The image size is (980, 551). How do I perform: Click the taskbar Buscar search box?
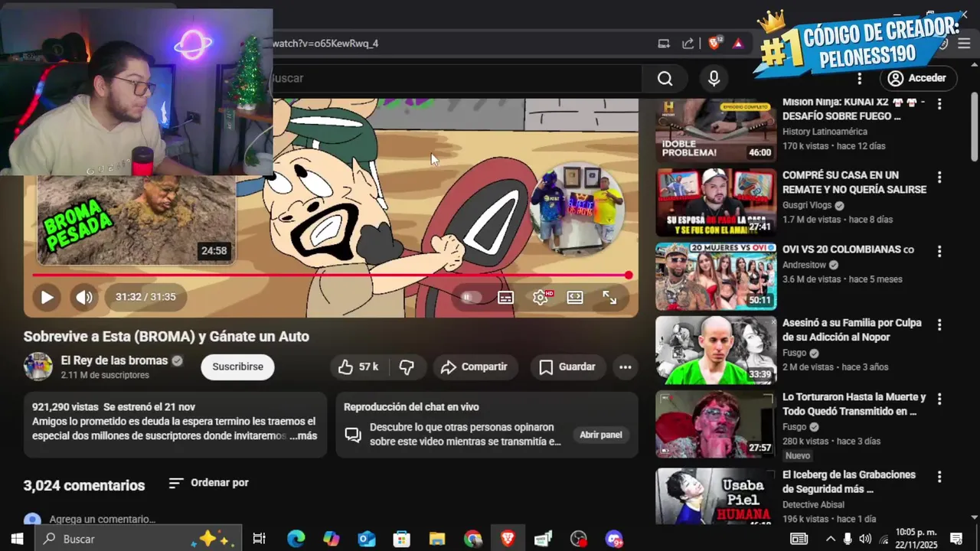[138, 539]
